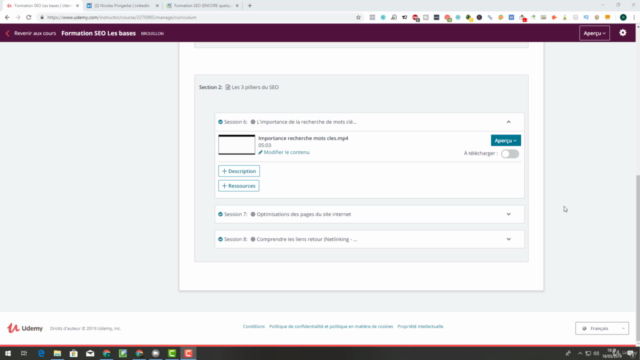Click the BROUILLON status label
Viewport: 640px width, 360px height.
click(x=152, y=33)
